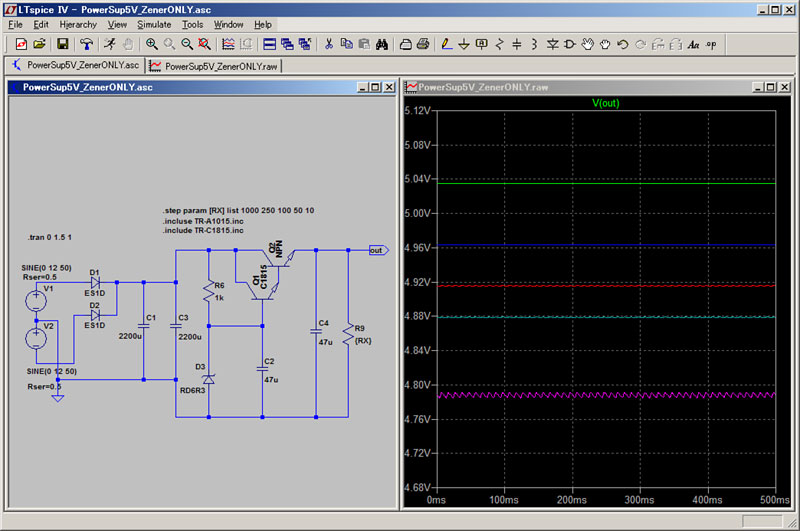This screenshot has width=800, height=531.
Task: Click the pan magnifier icon beside Zoom In
Action: [169, 44]
